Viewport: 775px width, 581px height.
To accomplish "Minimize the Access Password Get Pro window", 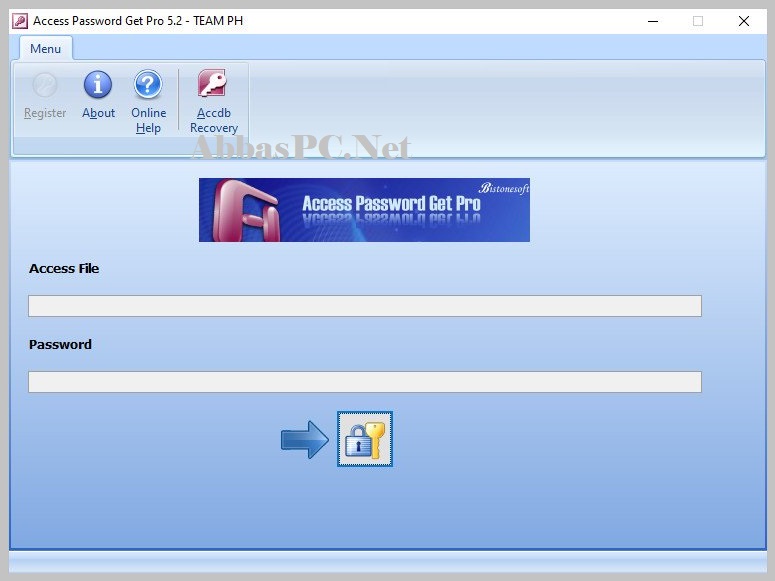I will pos(653,21).
